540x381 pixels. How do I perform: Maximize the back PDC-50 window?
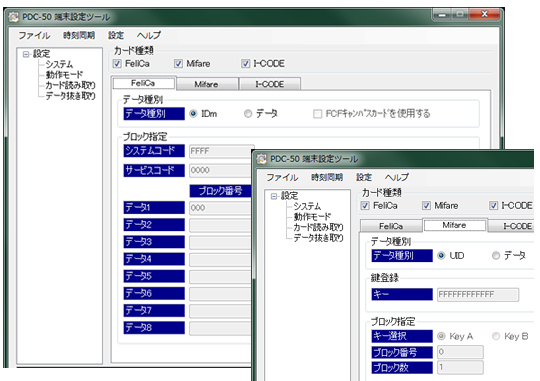point(460,14)
